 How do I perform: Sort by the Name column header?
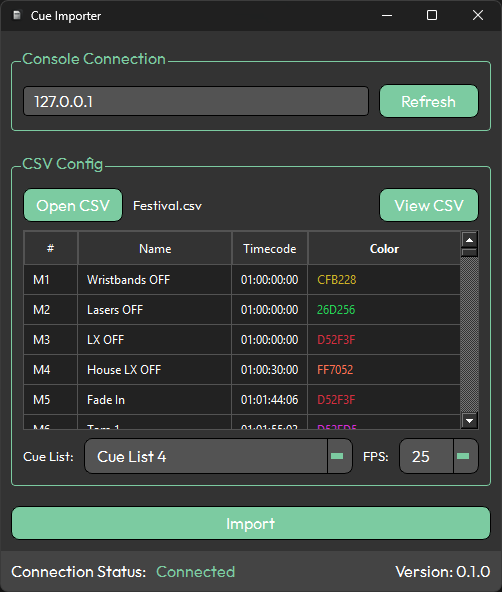[x=155, y=248]
